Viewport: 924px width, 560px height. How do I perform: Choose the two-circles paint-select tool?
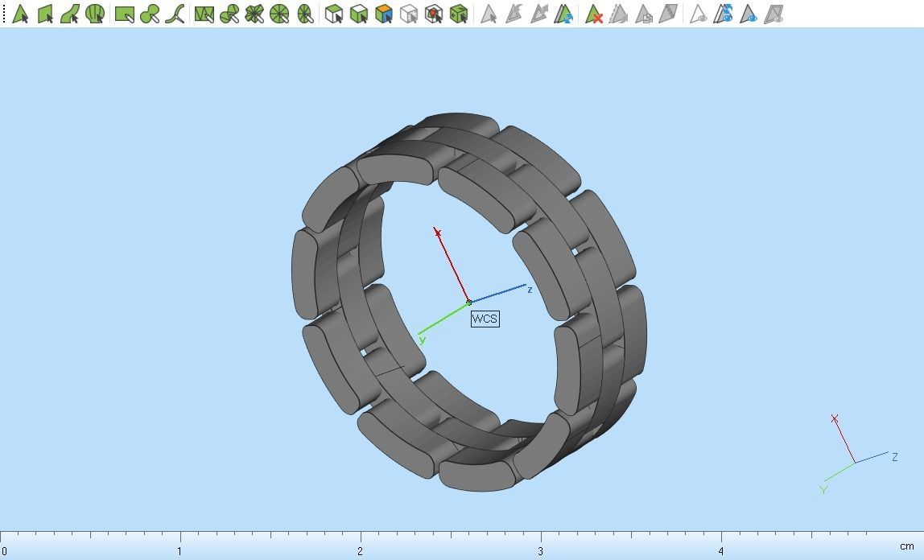tap(150, 14)
